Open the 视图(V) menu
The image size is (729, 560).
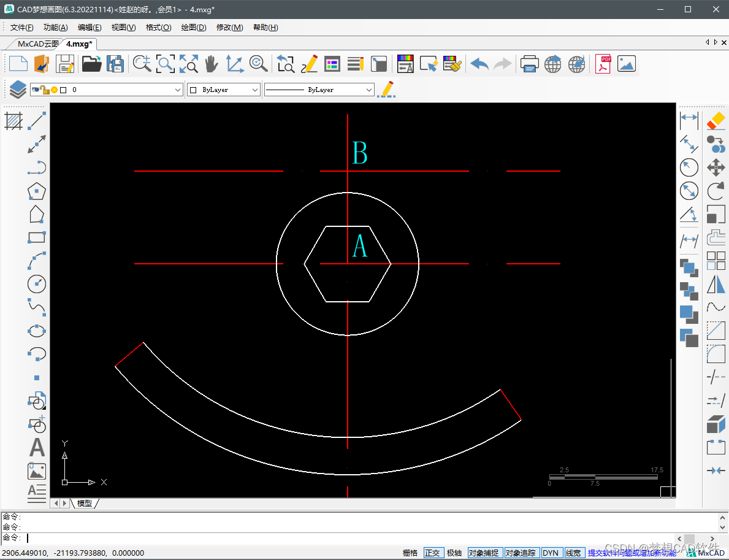coord(123,28)
